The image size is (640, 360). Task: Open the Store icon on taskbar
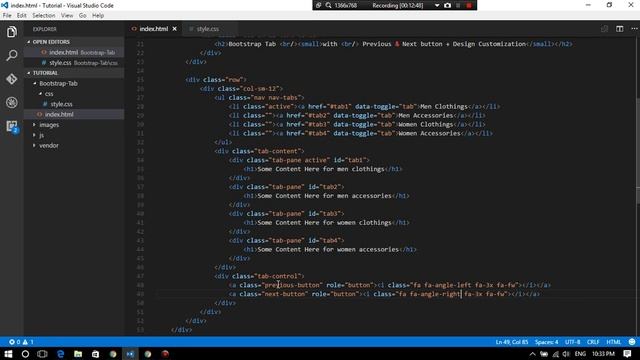[x=96, y=354]
